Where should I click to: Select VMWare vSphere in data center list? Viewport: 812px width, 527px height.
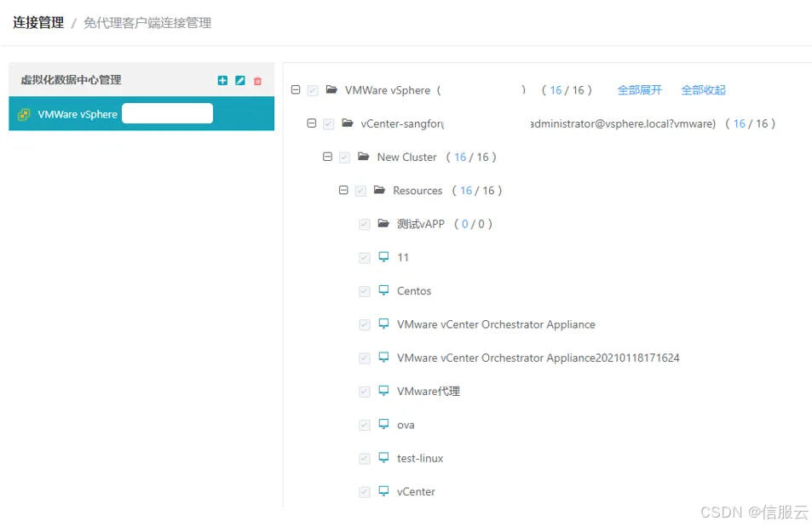(141, 114)
